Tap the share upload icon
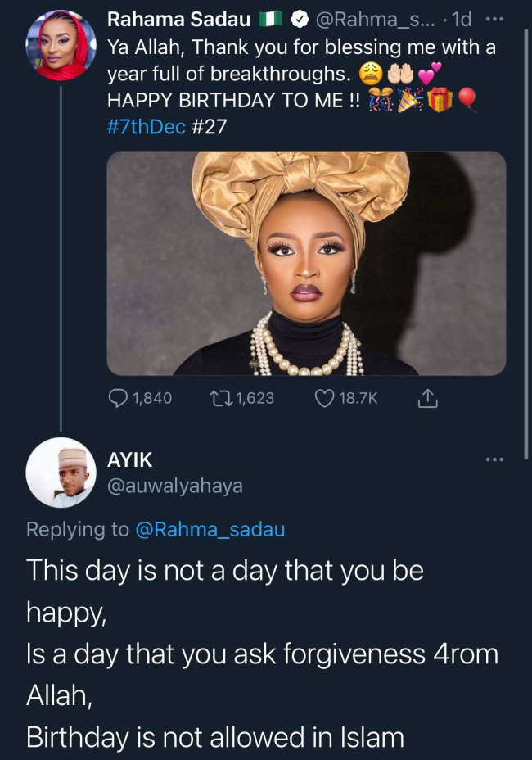Viewport: 532px width, 760px height. click(427, 398)
